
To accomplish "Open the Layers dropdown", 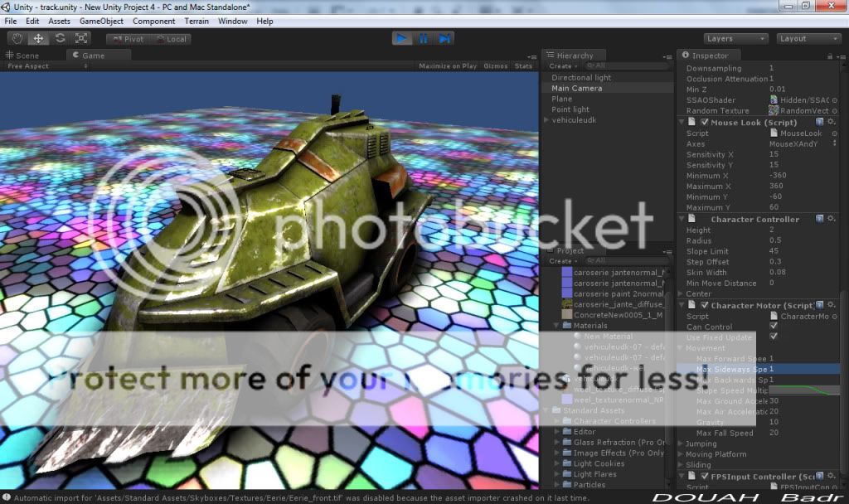I will pos(736,38).
